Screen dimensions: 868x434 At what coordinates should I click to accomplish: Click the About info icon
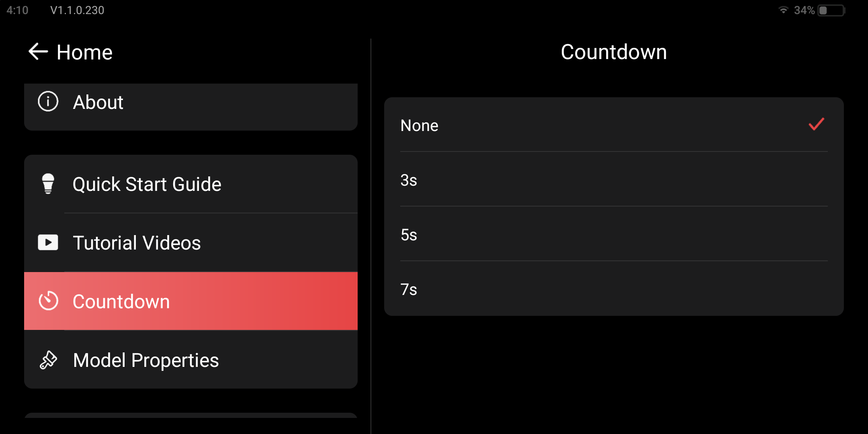point(48,102)
